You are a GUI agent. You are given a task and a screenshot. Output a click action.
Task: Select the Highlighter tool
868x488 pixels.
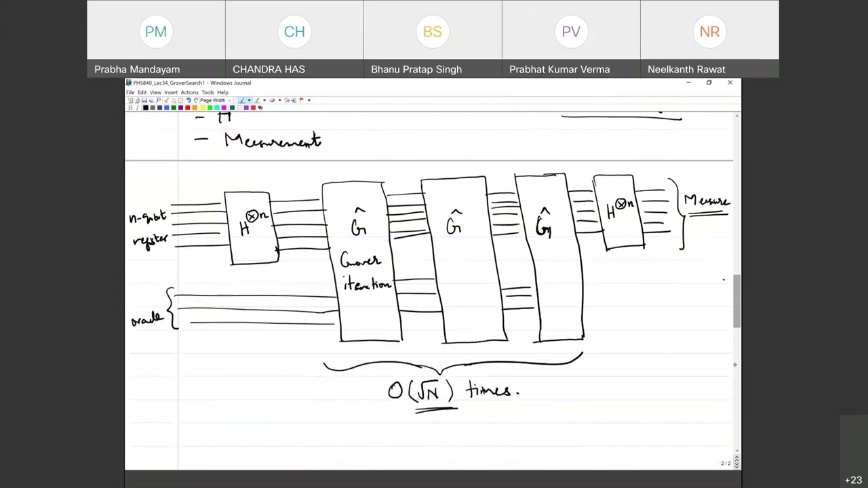pyautogui.click(x=257, y=100)
